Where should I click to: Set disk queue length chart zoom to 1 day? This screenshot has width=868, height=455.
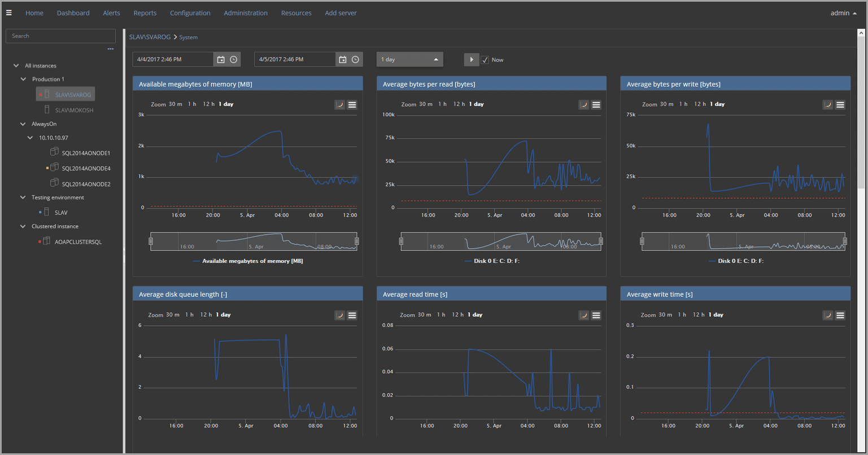(223, 314)
